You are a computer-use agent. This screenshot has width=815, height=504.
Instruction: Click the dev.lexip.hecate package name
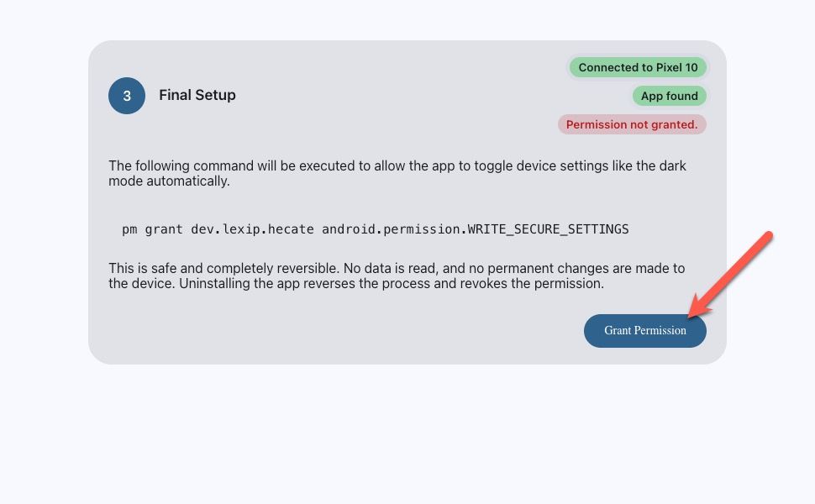tap(252, 229)
